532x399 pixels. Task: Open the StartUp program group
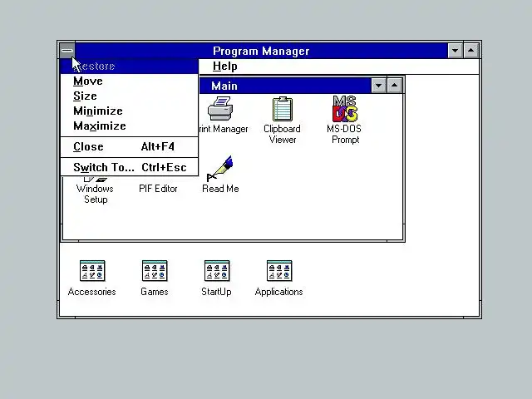217,271
